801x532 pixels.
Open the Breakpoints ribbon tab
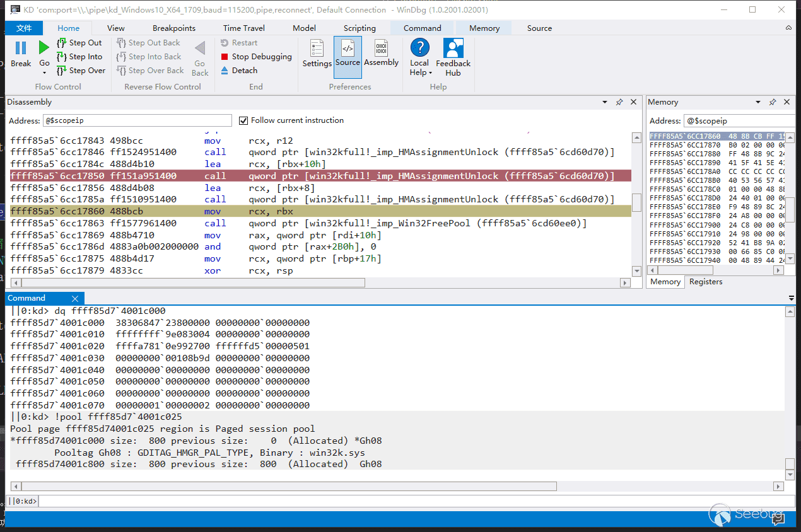coord(174,28)
